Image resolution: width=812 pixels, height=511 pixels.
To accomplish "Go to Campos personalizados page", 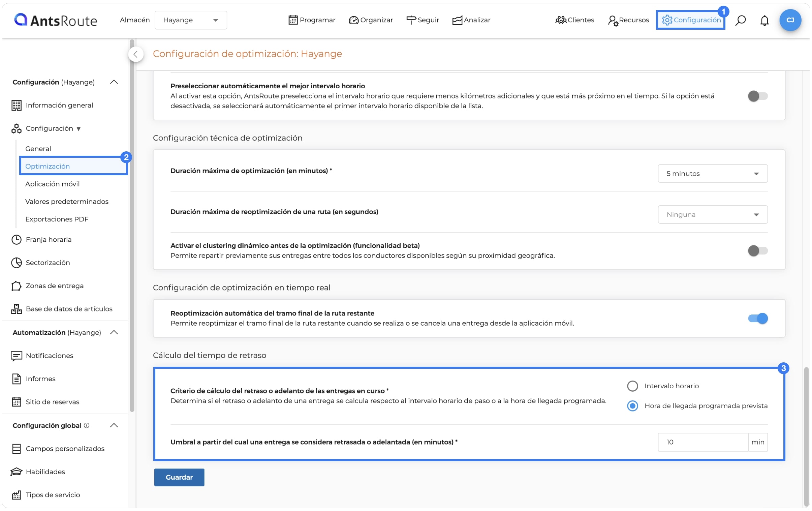I will pos(65,449).
